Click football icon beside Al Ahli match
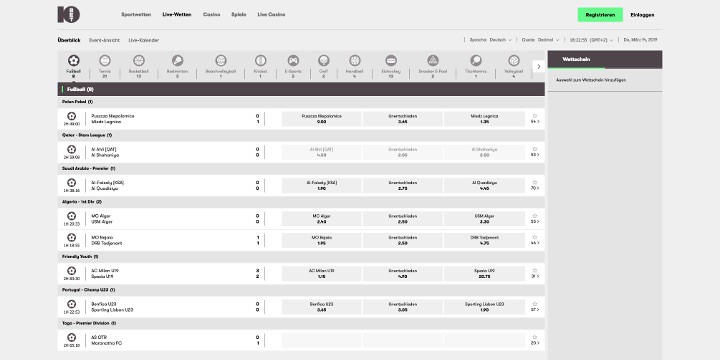The height and width of the screenshot is (360, 720). 71,149
